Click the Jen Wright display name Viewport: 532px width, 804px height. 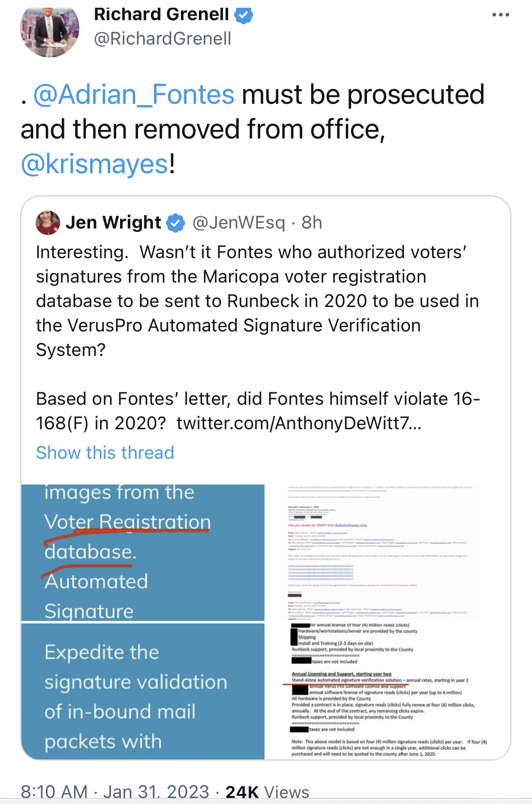pos(113,223)
